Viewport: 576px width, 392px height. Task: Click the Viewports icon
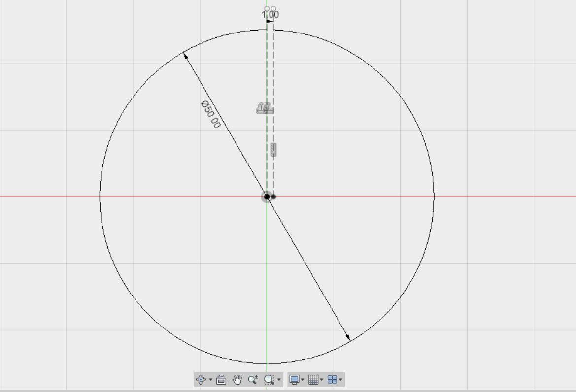click(332, 379)
